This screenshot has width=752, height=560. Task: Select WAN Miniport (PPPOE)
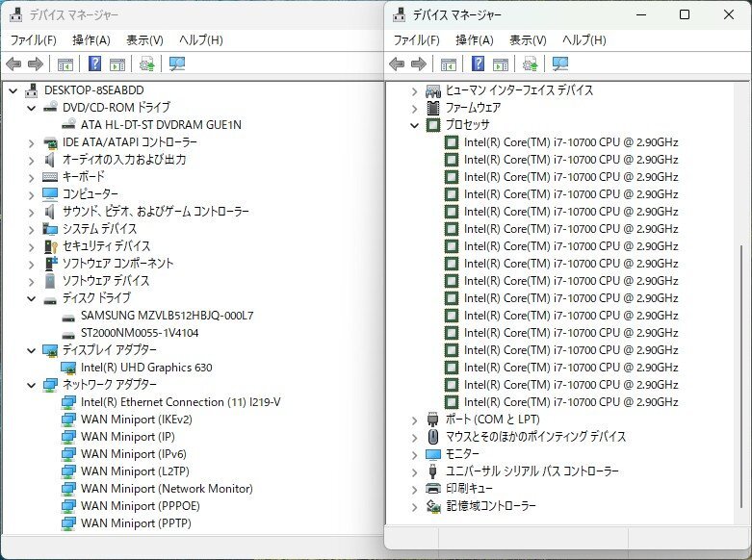point(140,506)
